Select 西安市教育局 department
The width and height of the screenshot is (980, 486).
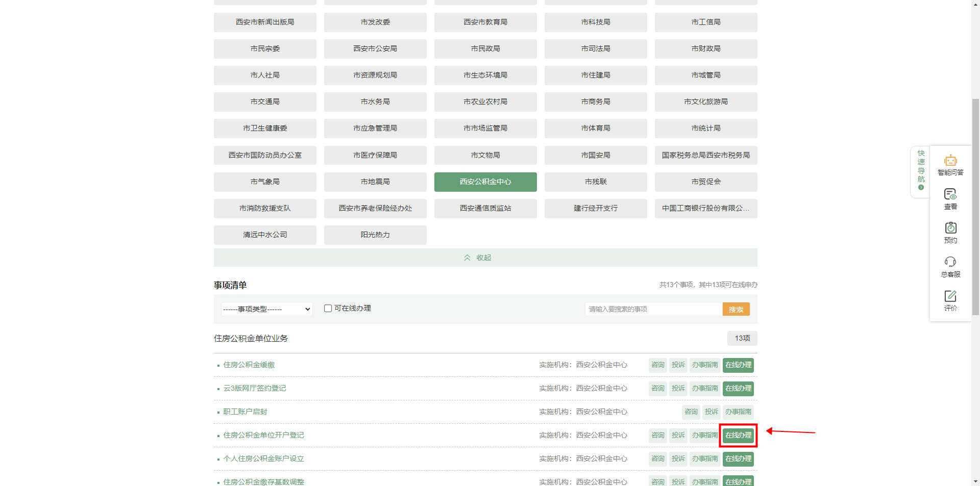coord(485,22)
